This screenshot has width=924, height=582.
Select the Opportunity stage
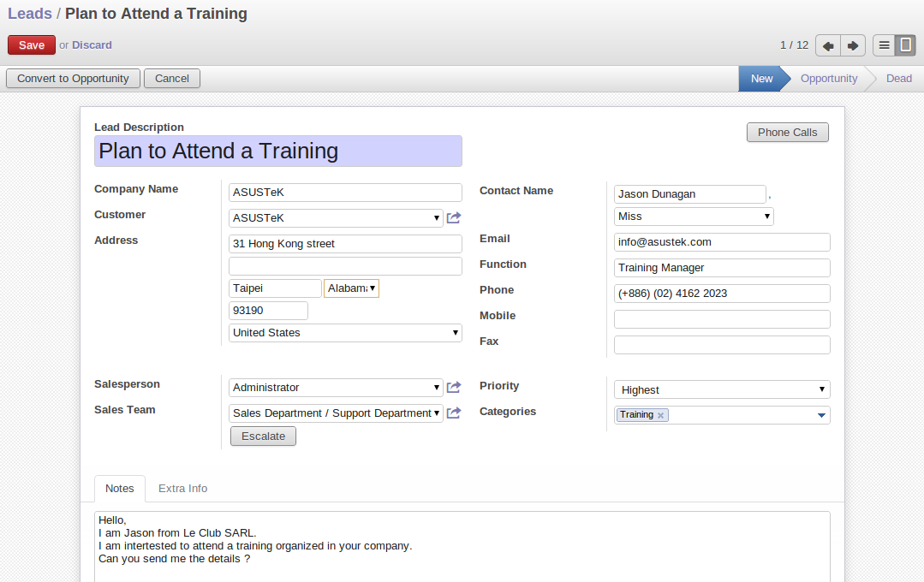(828, 79)
